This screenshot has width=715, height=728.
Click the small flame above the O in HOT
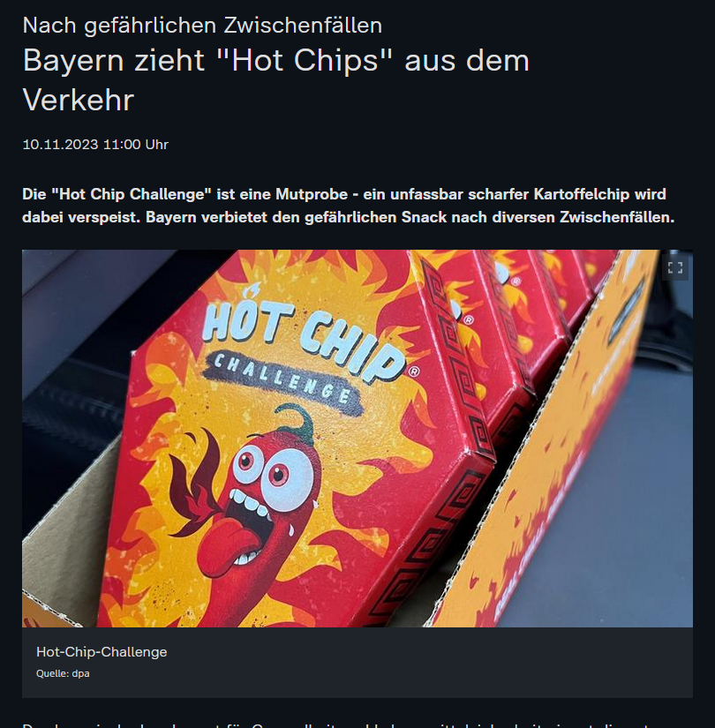point(252,291)
